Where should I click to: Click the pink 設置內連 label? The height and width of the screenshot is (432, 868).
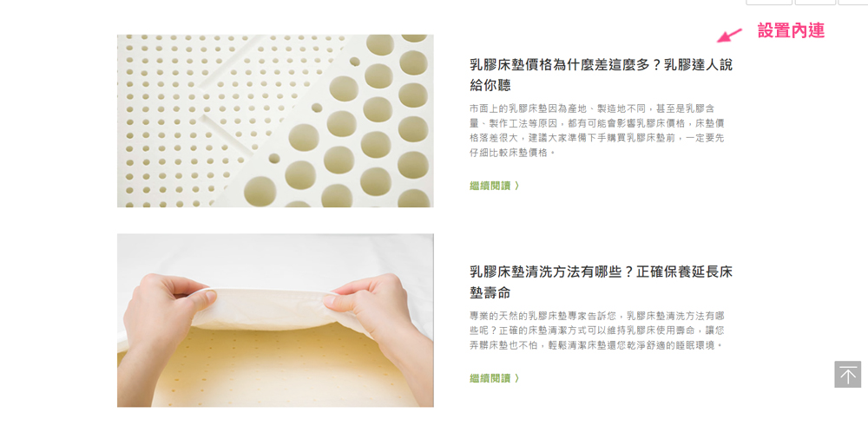pyautogui.click(x=791, y=31)
